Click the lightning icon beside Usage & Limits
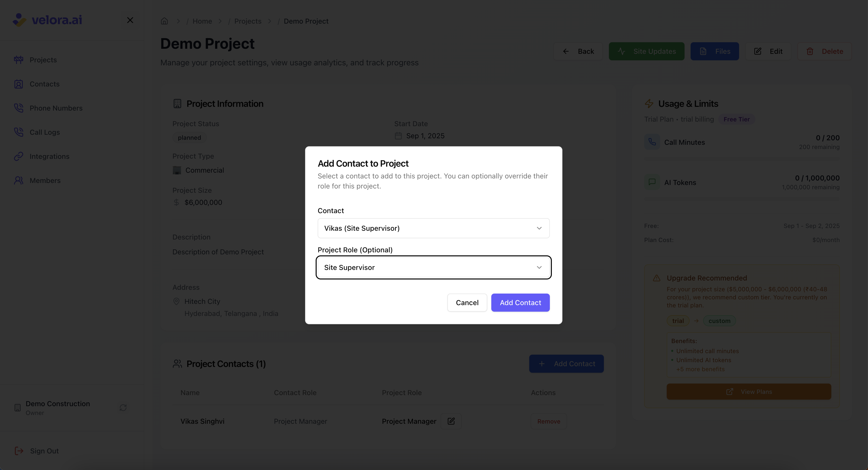This screenshot has height=470, width=868. [649, 104]
